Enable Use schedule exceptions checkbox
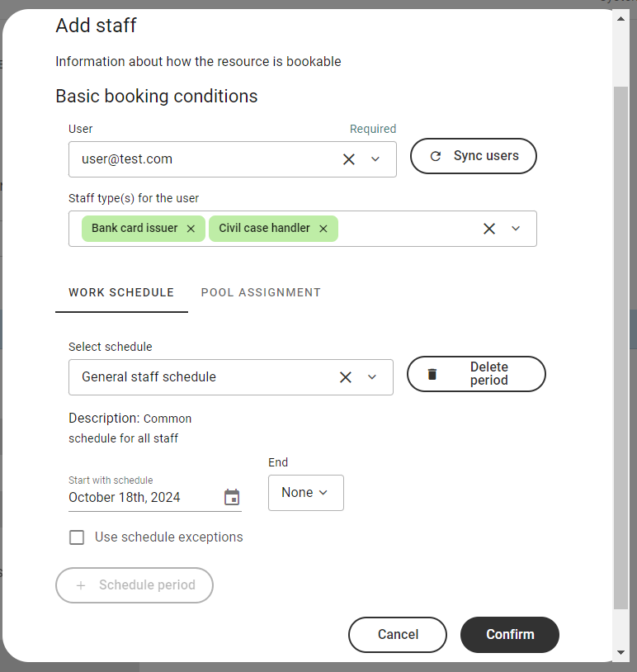Viewport: 637px width, 672px height. (77, 537)
